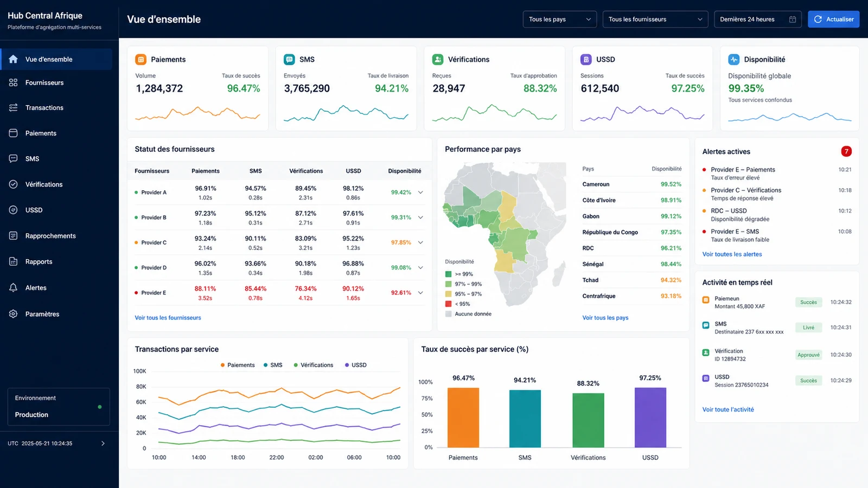The width and height of the screenshot is (868, 488).
Task: Click the < 95% red legend swatch
Action: pyautogui.click(x=449, y=304)
